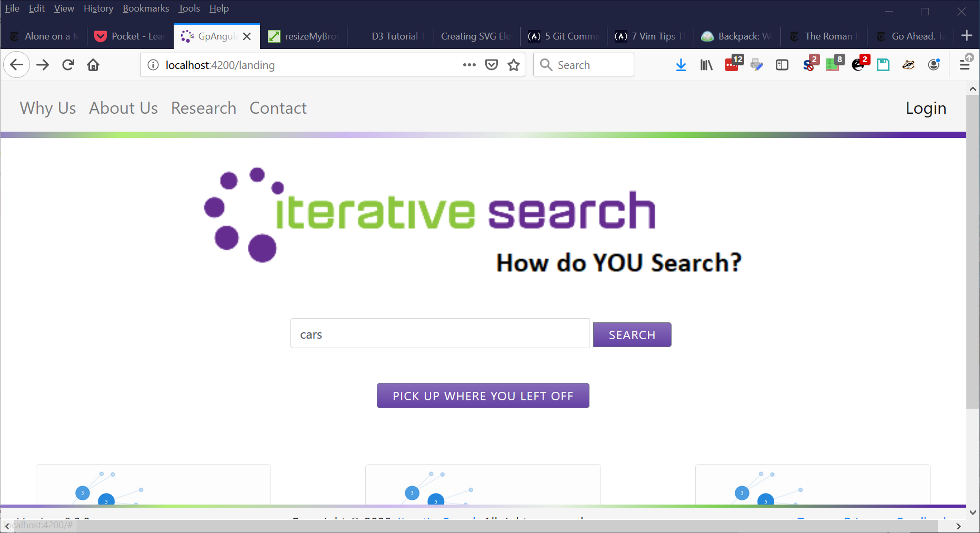Open the About Us page link

pyautogui.click(x=124, y=108)
